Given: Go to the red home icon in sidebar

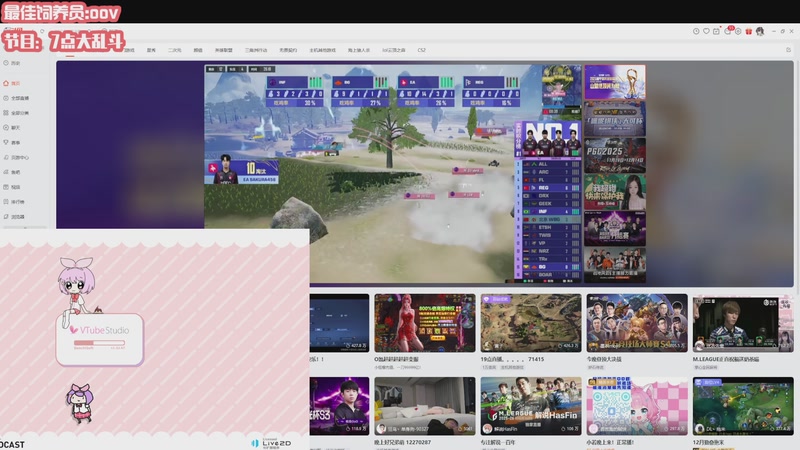Looking at the screenshot, I should coord(6,83).
